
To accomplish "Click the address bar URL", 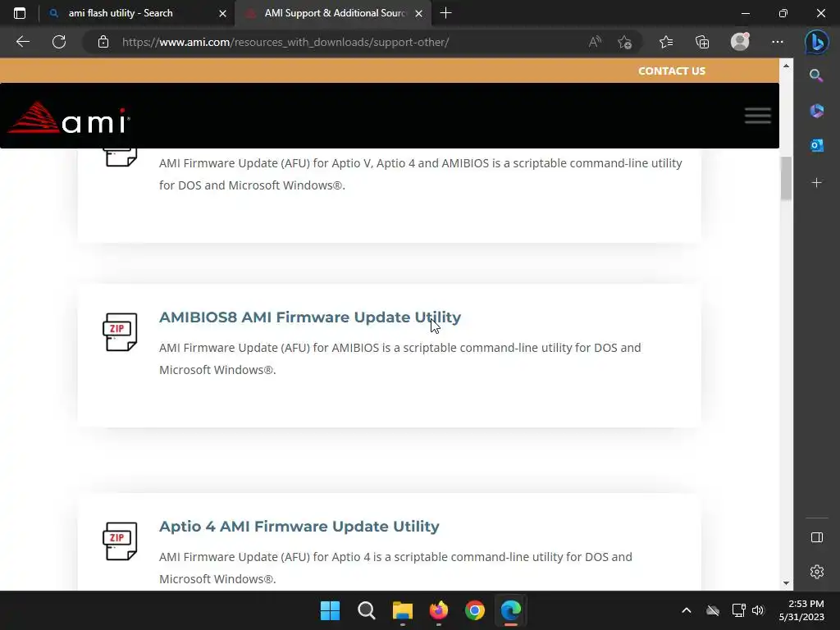I will [285, 42].
